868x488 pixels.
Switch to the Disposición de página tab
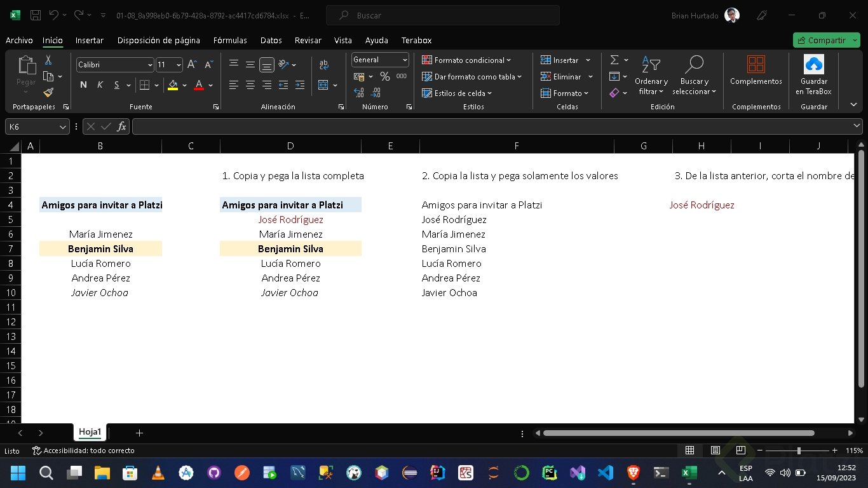click(x=159, y=40)
